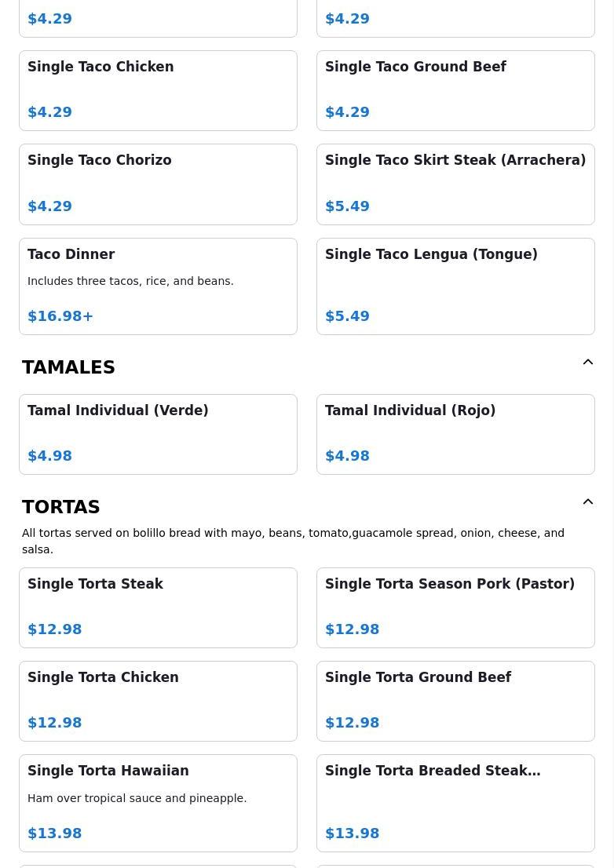Viewport: 614px width, 868px height.
Task: Pick Single Taco Lengua (Tongue)
Action: tap(455, 286)
